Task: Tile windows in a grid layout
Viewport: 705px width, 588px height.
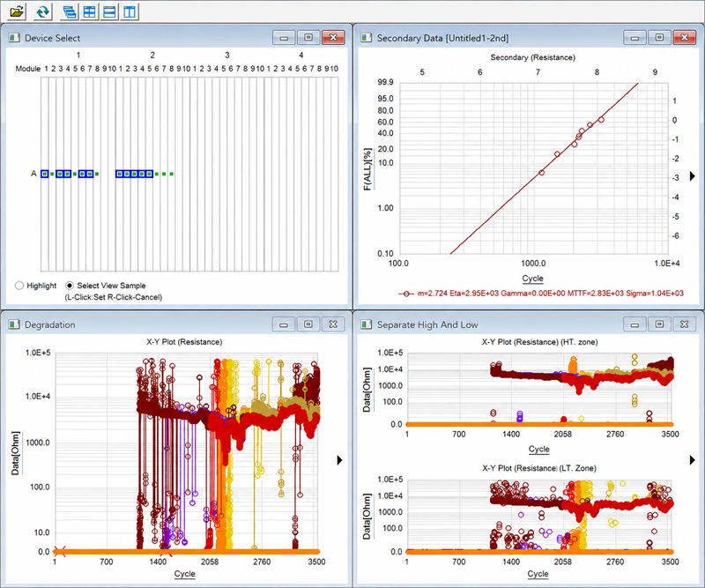Action: pos(90,11)
